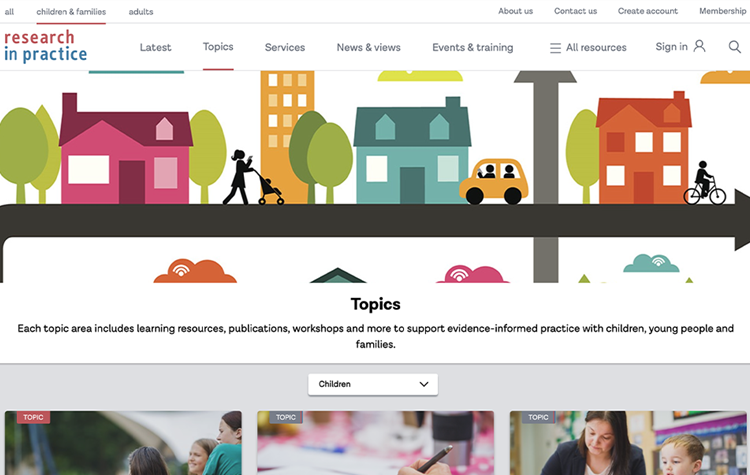Click the Sign in user icon
This screenshot has width=750, height=475.
[699, 46]
